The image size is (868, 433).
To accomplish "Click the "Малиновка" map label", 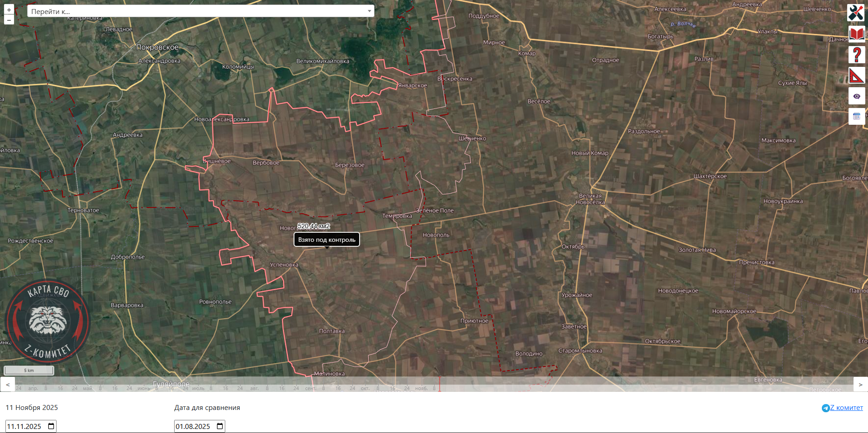I will click(x=329, y=374).
